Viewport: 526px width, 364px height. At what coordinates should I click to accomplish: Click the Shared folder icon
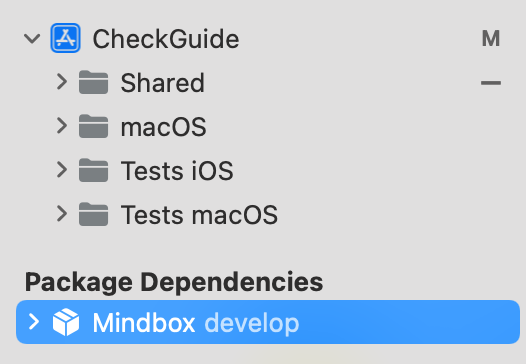point(93,82)
